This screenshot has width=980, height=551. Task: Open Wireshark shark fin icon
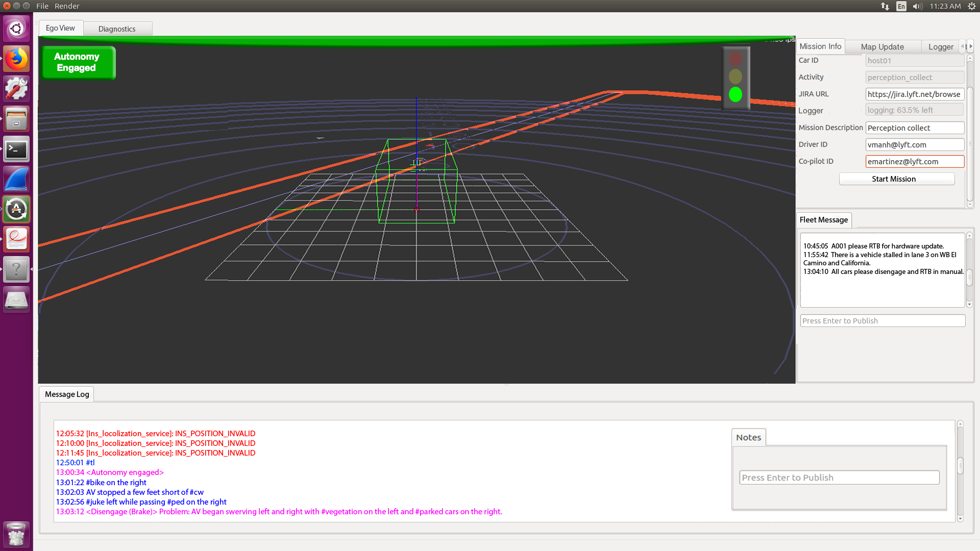point(16,180)
